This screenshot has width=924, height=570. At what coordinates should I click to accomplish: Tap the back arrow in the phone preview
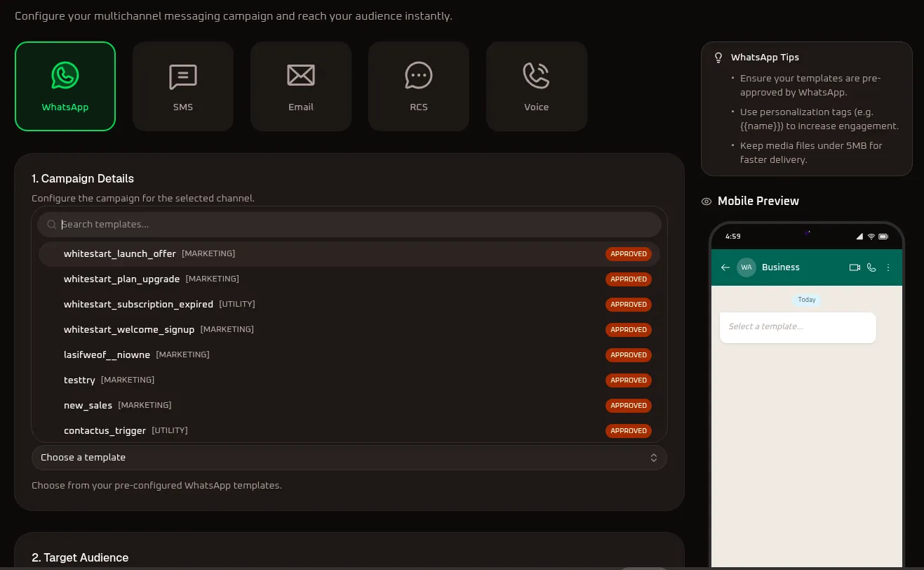pyautogui.click(x=725, y=267)
